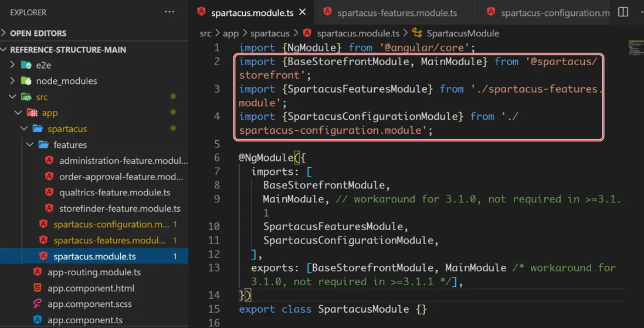
Task: Collapse the src folder chevron
Action: [12, 97]
